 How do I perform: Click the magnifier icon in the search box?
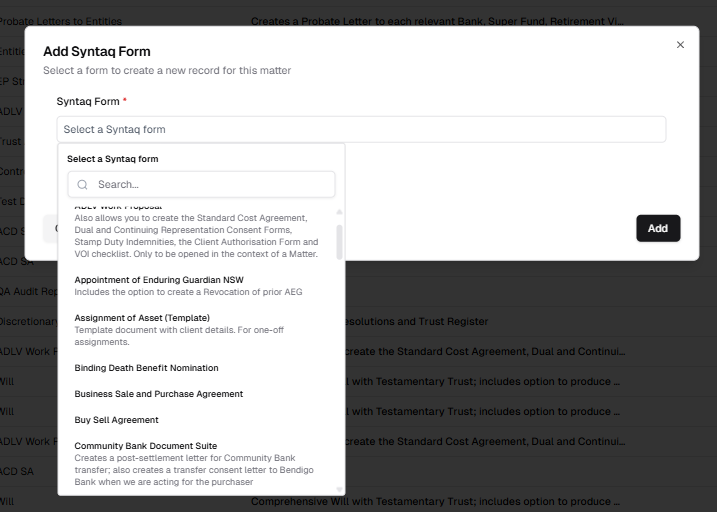(x=82, y=184)
